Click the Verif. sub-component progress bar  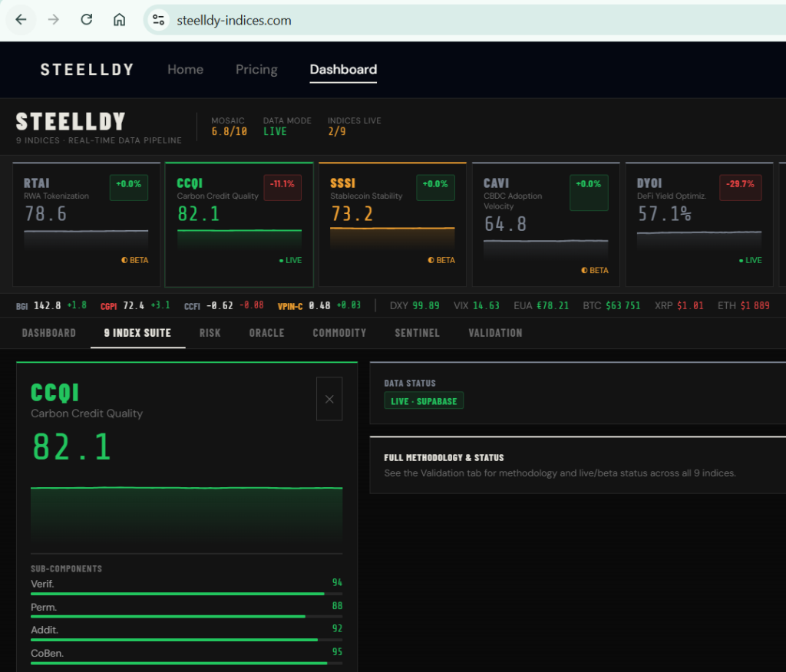click(x=187, y=594)
